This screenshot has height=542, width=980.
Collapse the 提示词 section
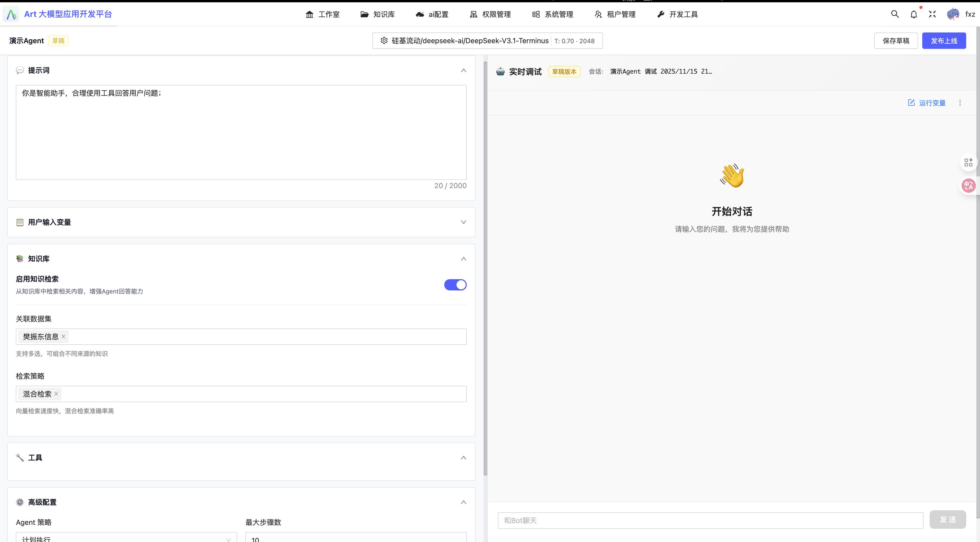[x=463, y=70]
